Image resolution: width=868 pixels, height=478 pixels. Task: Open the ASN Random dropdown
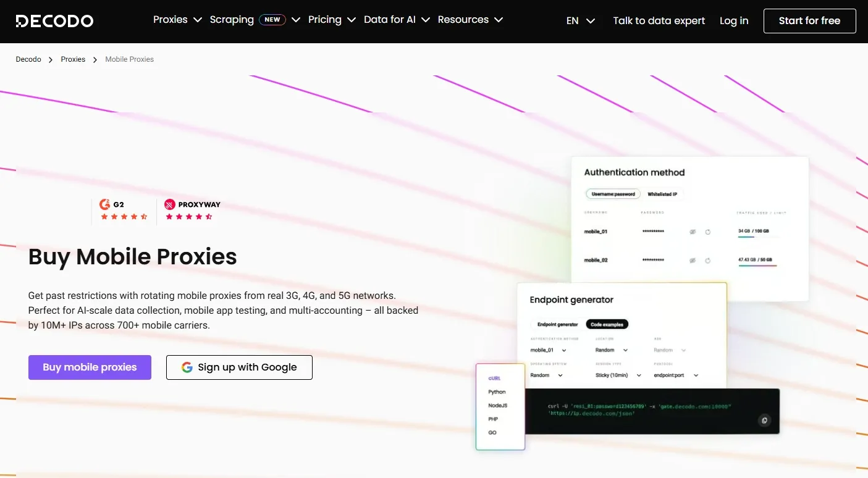coord(670,350)
